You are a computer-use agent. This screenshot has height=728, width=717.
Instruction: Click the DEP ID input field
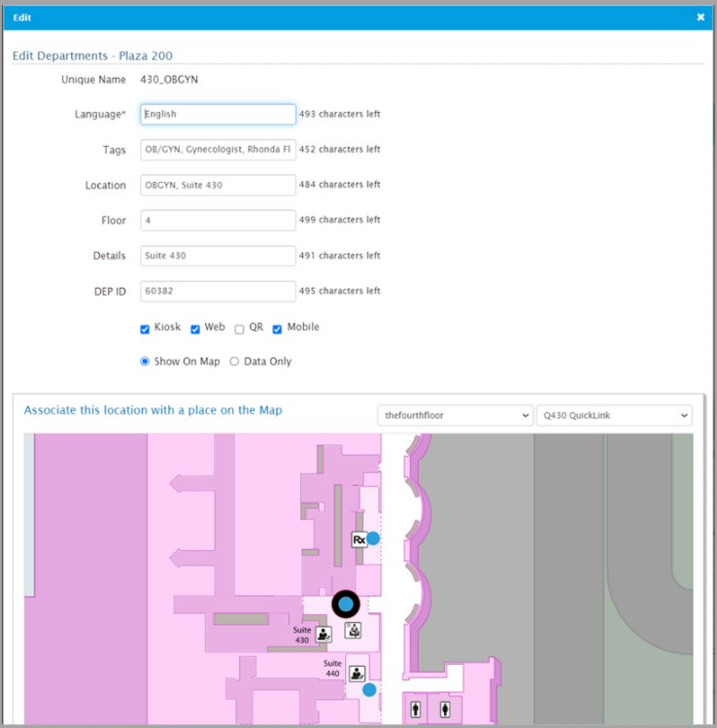pos(219,292)
